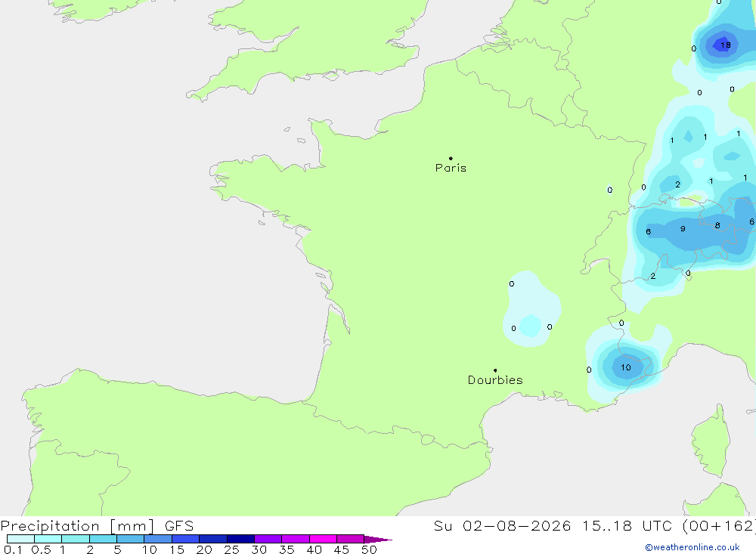Select the Paris location dot marker
756x554 pixels.
click(x=451, y=158)
